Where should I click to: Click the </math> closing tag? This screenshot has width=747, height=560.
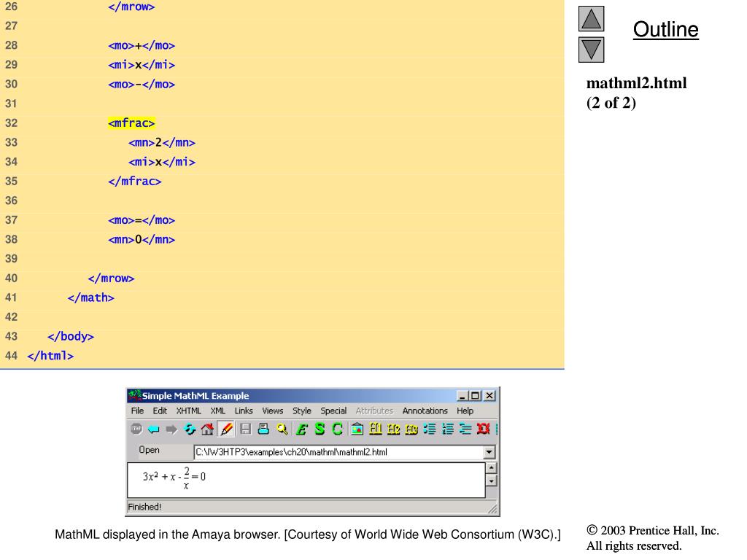(x=90, y=297)
